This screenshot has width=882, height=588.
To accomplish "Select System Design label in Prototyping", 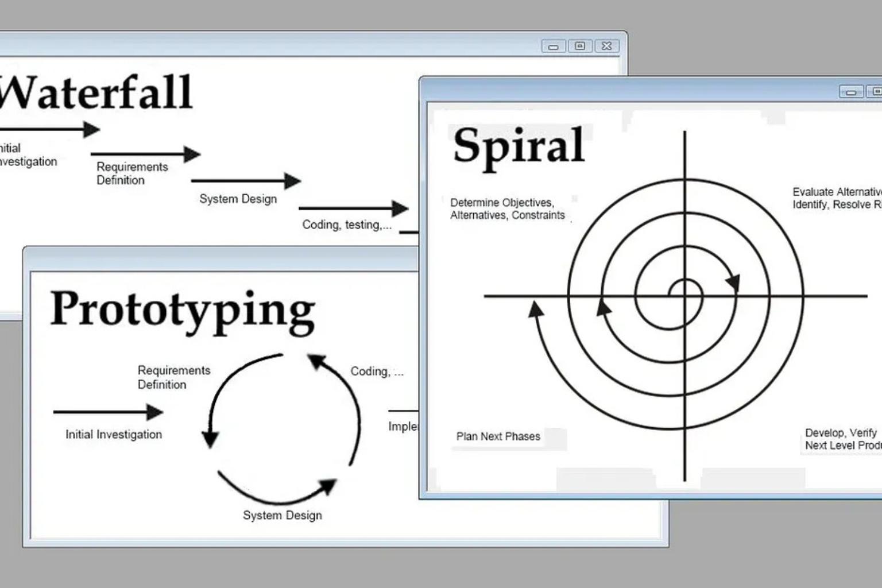I will pyautogui.click(x=282, y=516).
